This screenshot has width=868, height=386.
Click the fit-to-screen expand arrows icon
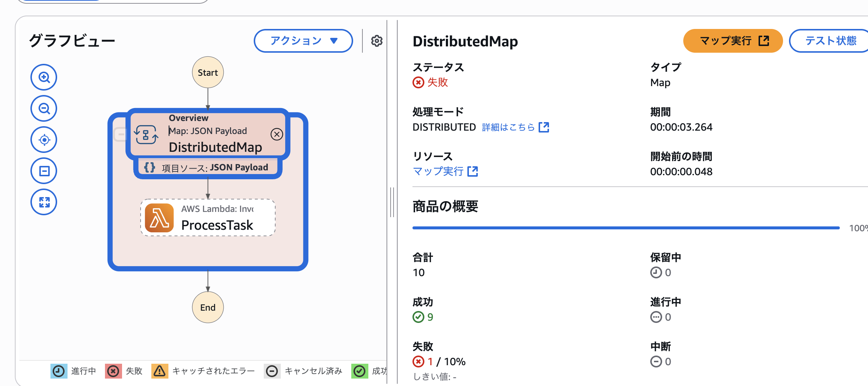[x=44, y=202]
